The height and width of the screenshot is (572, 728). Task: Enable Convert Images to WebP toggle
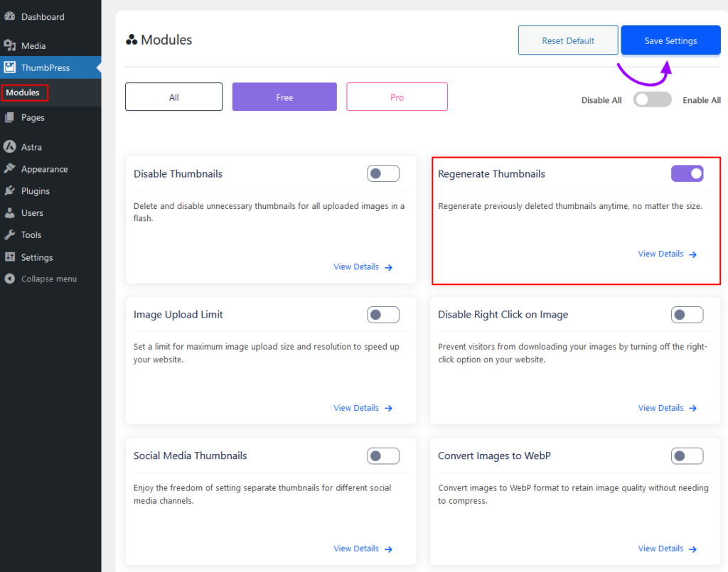[x=687, y=455]
